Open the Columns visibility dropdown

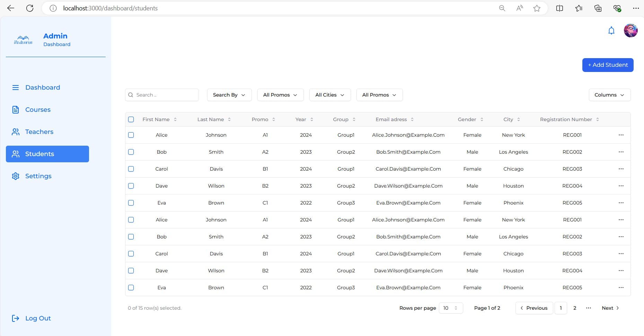click(609, 95)
